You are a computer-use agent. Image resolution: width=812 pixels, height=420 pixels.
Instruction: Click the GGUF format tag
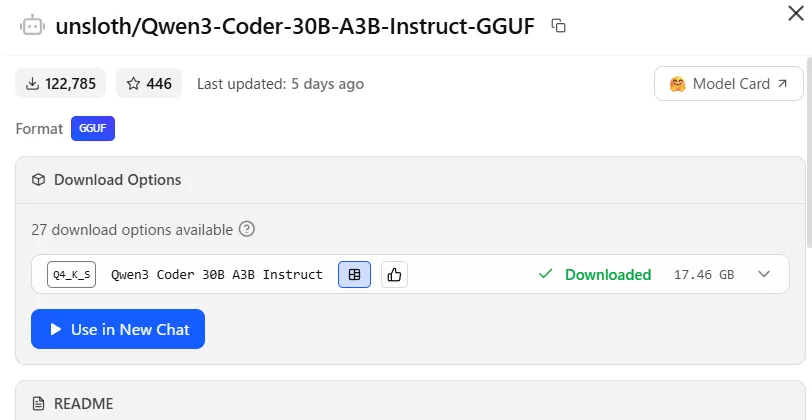pyautogui.click(x=93, y=129)
